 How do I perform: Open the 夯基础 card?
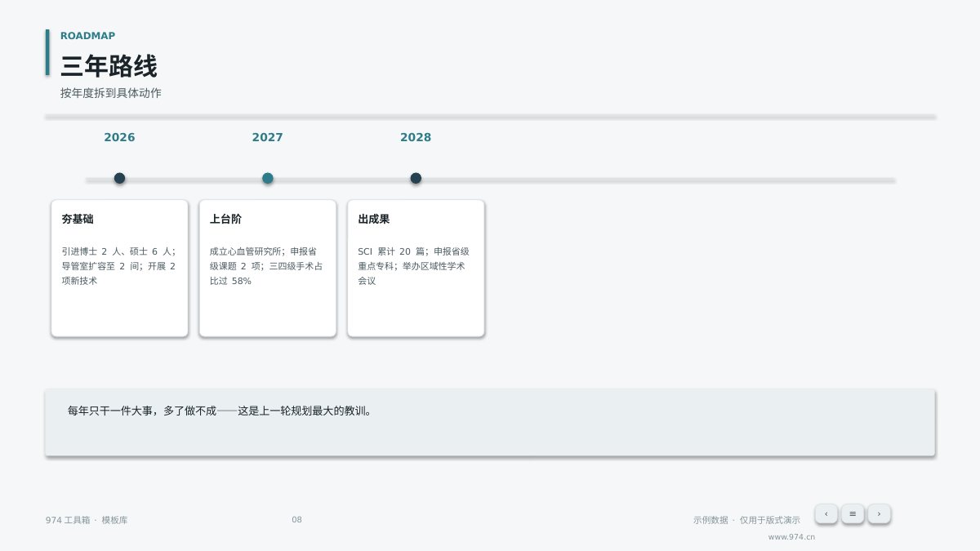coord(119,268)
